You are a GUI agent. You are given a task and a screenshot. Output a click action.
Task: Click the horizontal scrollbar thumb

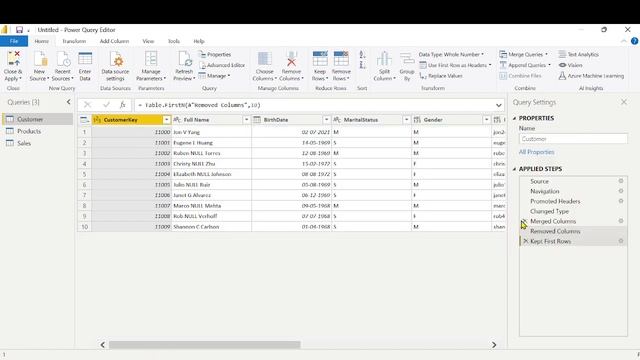coord(204,345)
